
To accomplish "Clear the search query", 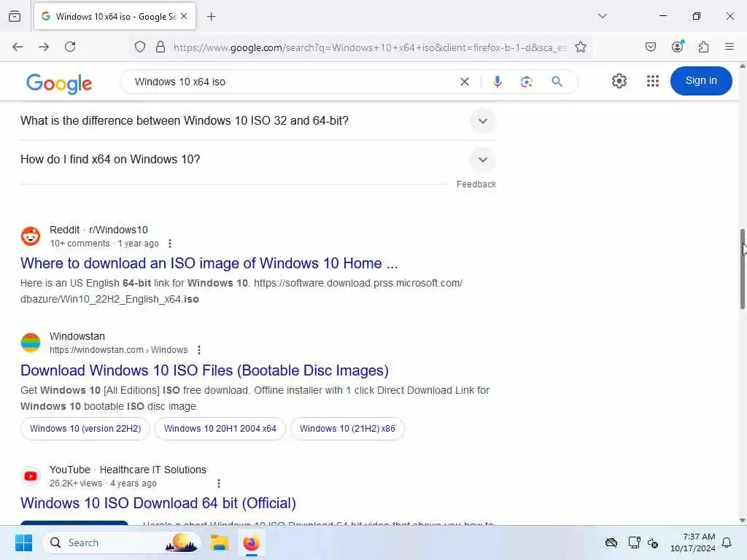I will click(465, 82).
